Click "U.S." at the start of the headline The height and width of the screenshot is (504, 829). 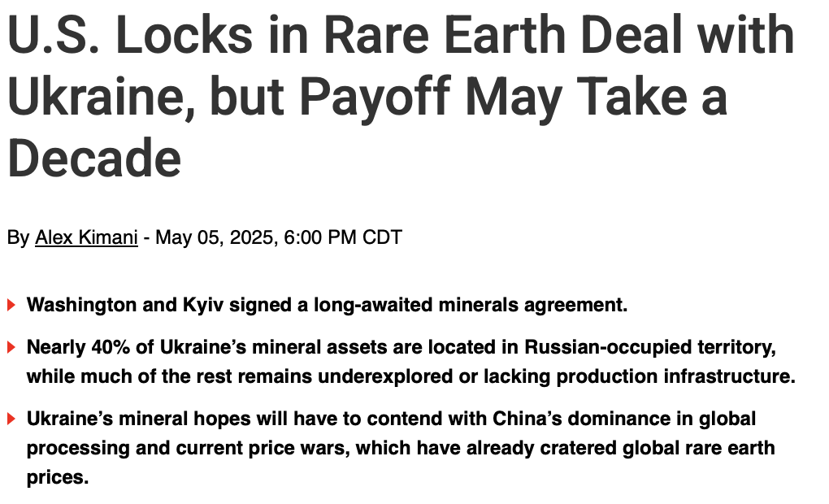pyautogui.click(x=54, y=34)
